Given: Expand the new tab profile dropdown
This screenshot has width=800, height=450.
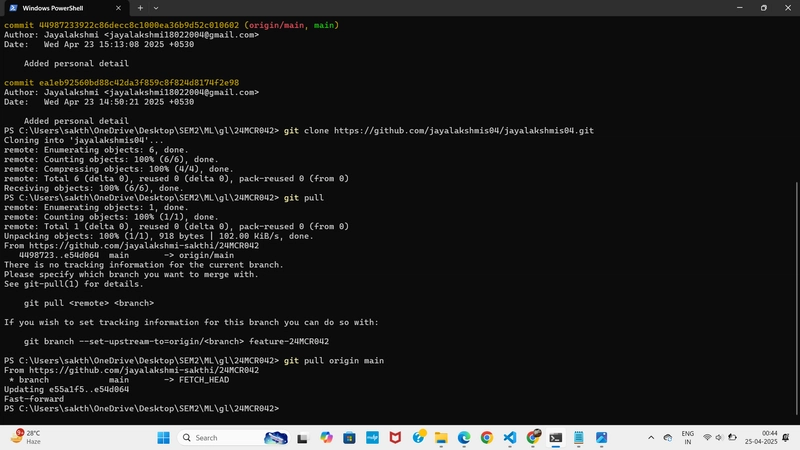Looking at the screenshot, I should [156, 8].
